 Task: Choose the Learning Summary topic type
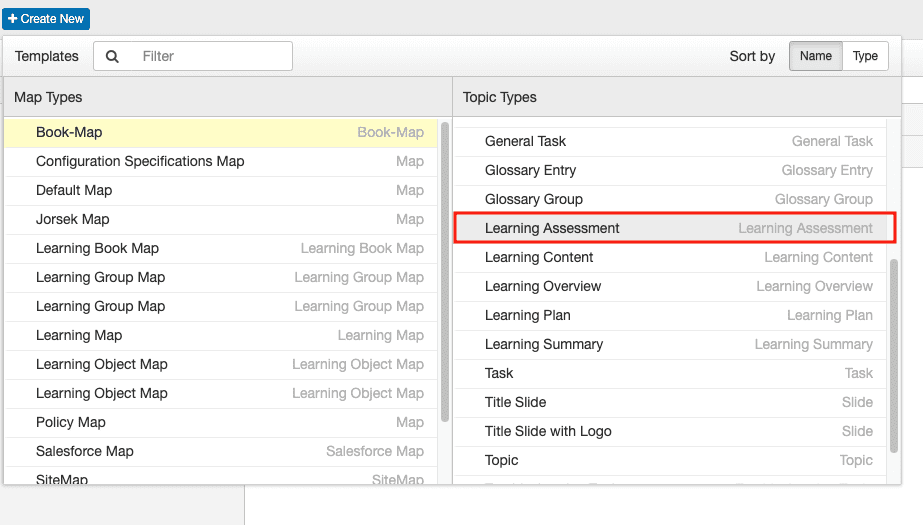670,344
